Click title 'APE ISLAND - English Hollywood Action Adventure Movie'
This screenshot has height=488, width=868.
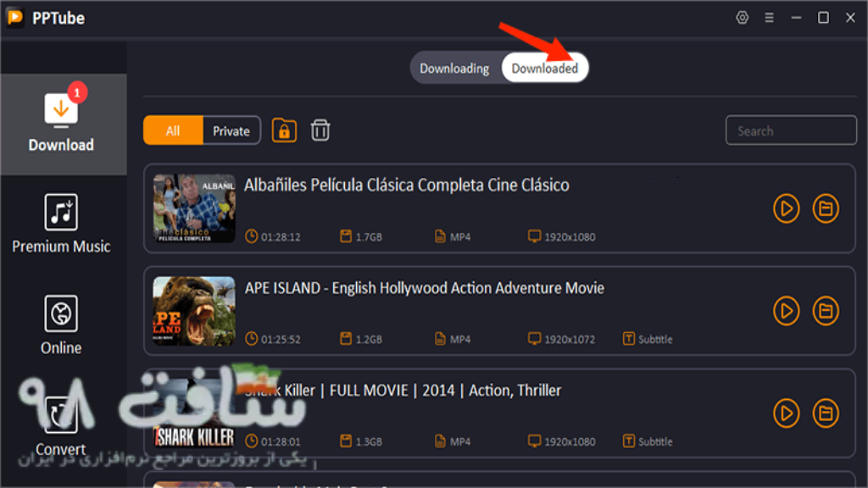tap(425, 288)
